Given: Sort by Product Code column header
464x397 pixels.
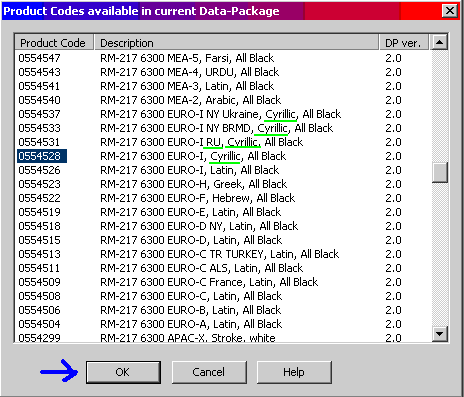Looking at the screenshot, I should pos(54,43).
